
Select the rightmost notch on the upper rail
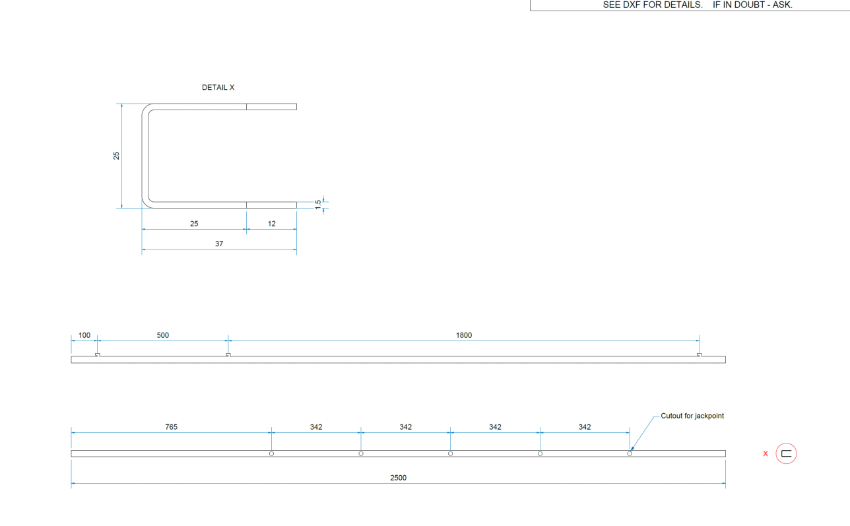[x=698, y=354]
